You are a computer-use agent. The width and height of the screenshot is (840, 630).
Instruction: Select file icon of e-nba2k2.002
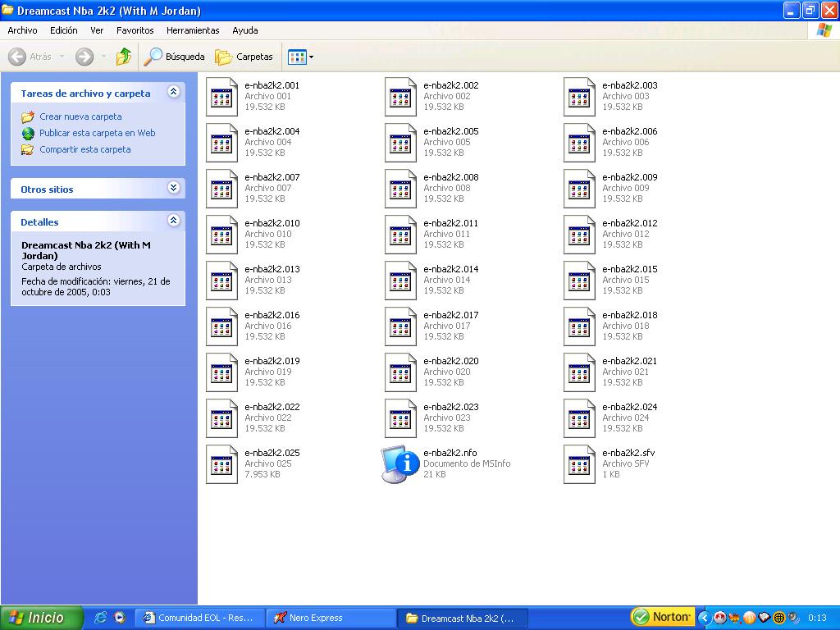click(400, 97)
